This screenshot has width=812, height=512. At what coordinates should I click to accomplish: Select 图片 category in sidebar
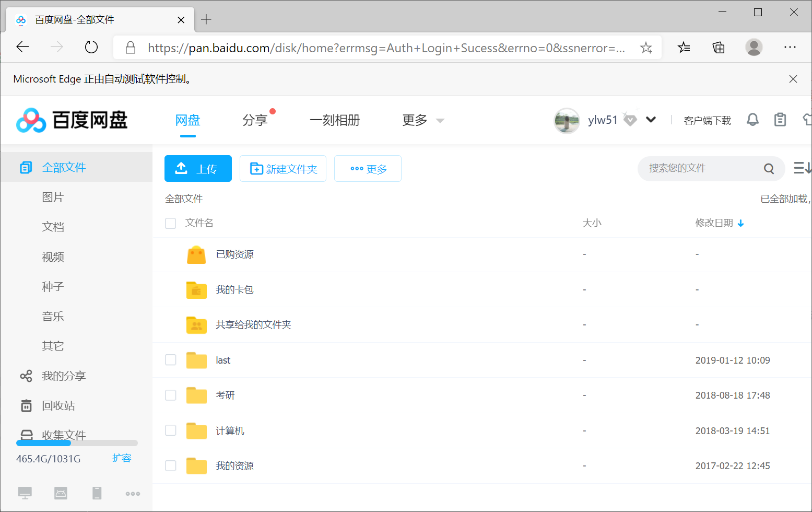tap(53, 197)
